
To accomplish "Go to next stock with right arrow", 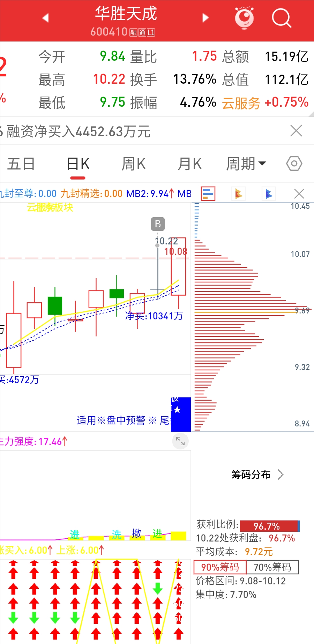I will click(205, 18).
